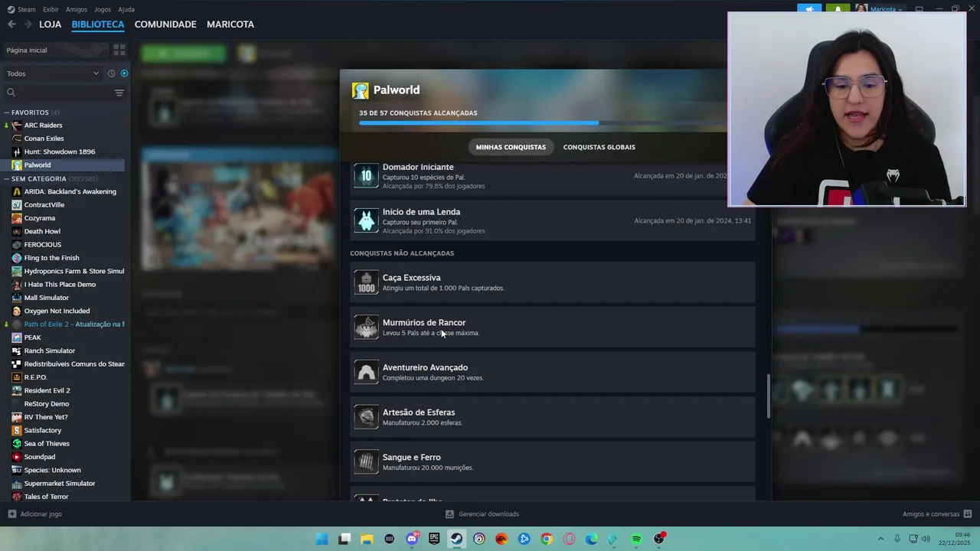
Task: Click the Cozyrama game icon
Action: [17, 218]
